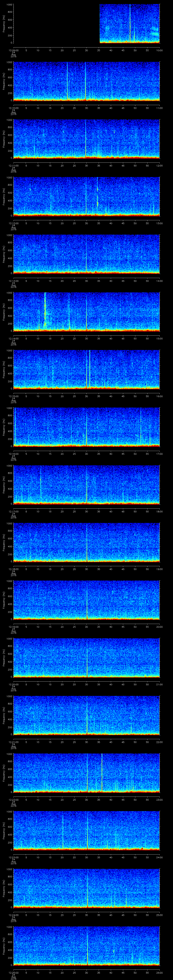Select the spectrogram panel for minute 12:19

[86, 600]
